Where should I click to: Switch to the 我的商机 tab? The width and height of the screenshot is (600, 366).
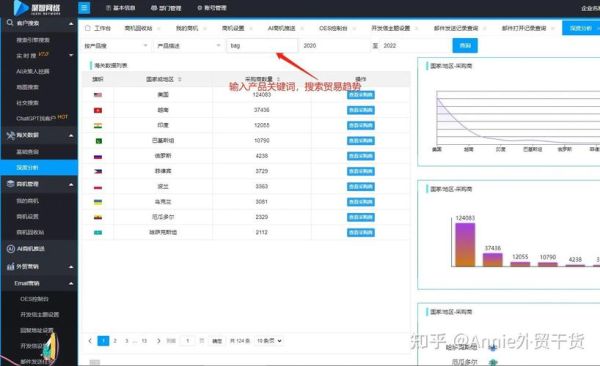coord(187,28)
